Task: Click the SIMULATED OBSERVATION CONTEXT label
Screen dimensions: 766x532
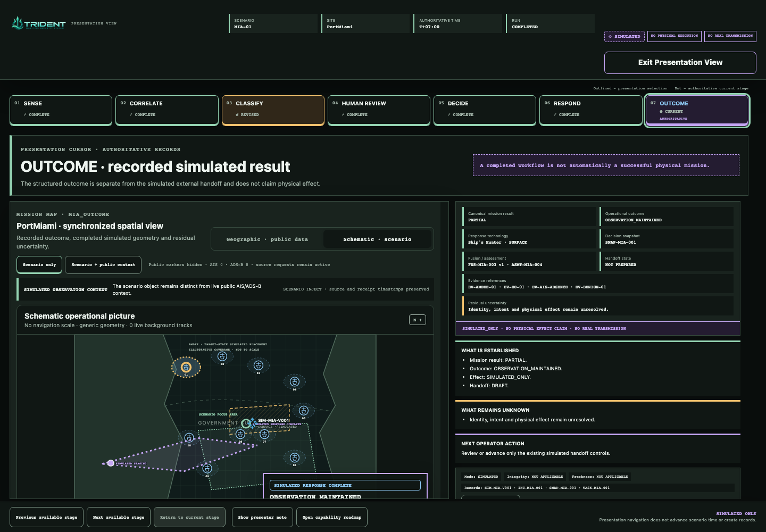Action: (x=65, y=289)
